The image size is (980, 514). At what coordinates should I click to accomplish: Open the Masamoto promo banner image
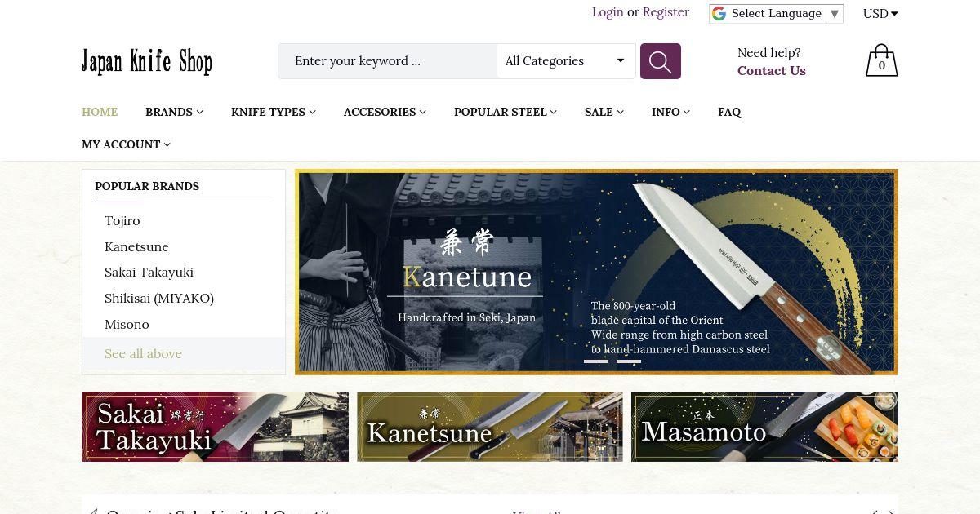coord(764,427)
